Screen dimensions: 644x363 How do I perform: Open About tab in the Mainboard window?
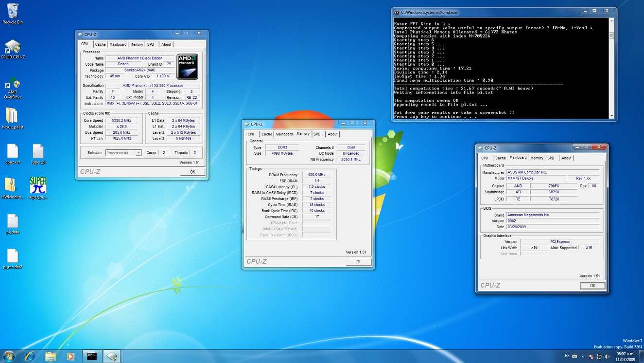pos(567,158)
